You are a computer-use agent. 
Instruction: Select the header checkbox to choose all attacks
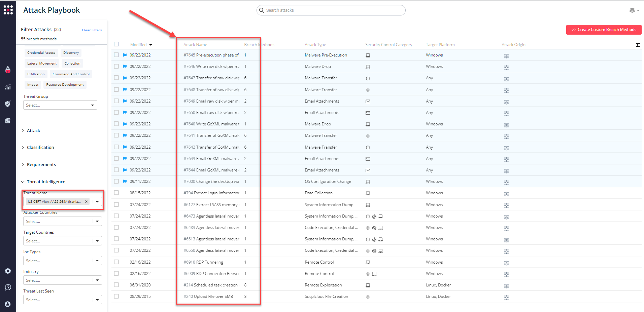click(x=116, y=44)
